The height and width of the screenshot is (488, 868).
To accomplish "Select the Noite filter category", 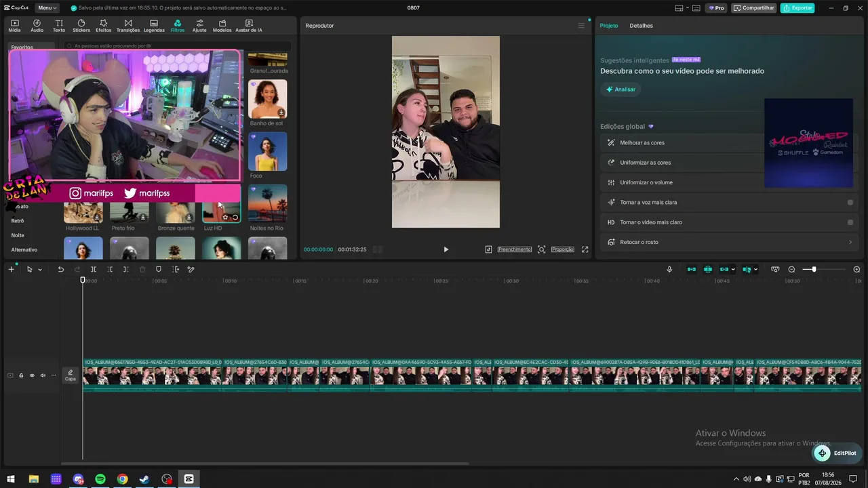I will click(18, 235).
